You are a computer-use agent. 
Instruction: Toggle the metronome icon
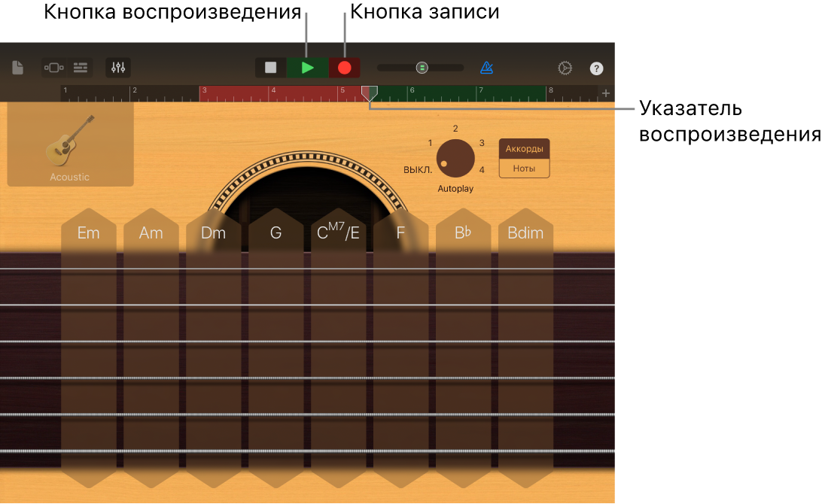pyautogui.click(x=486, y=68)
